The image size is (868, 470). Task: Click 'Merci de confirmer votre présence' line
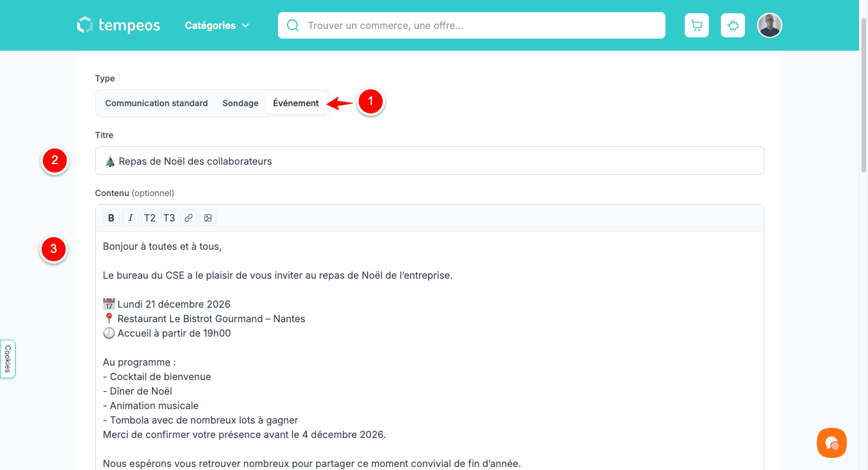[244, 434]
